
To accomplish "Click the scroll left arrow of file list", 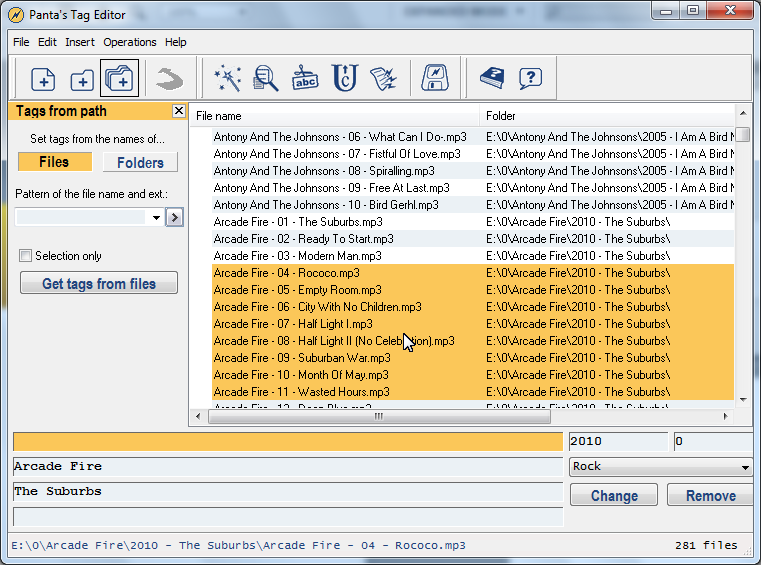I will 198,416.
